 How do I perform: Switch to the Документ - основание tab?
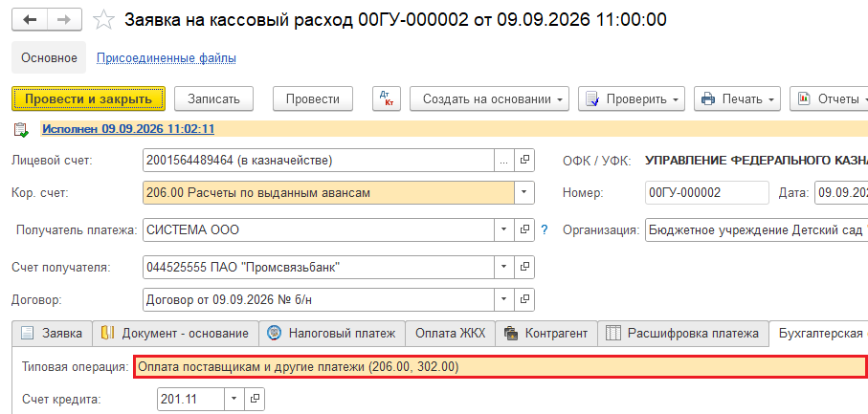(x=175, y=334)
